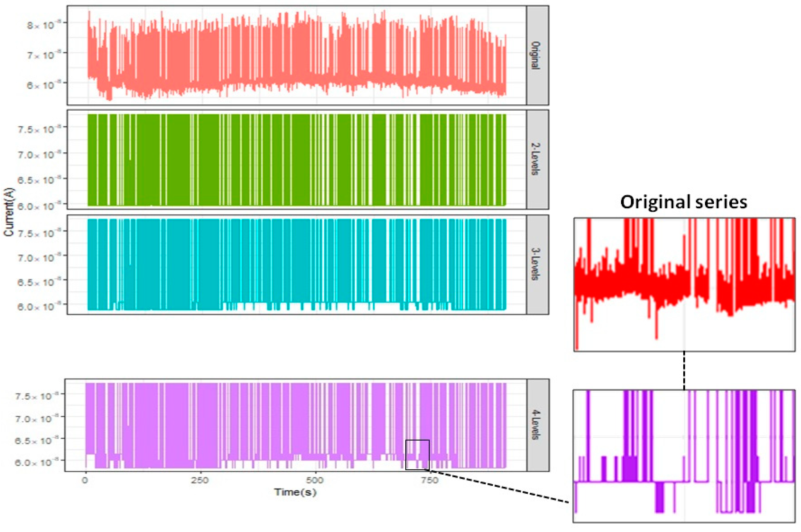Click the black zoom selection rectangle

417,455
